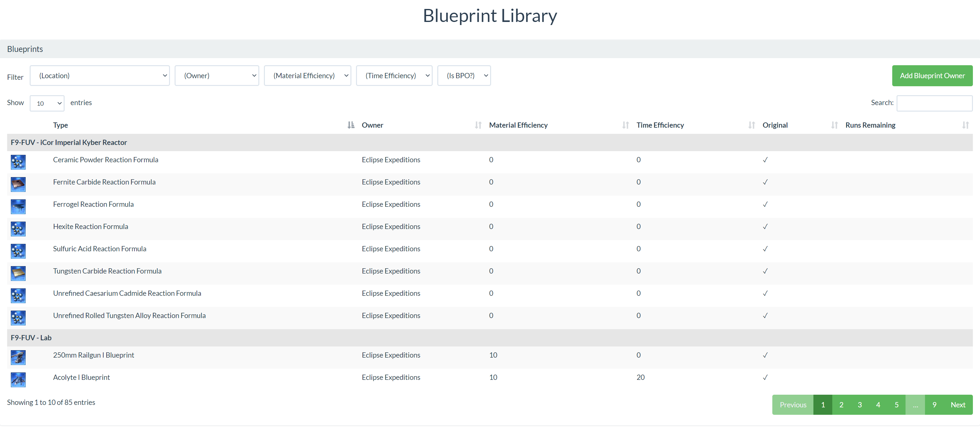Sort by Material Efficiency column arrows
The image size is (980, 429).
click(x=625, y=125)
